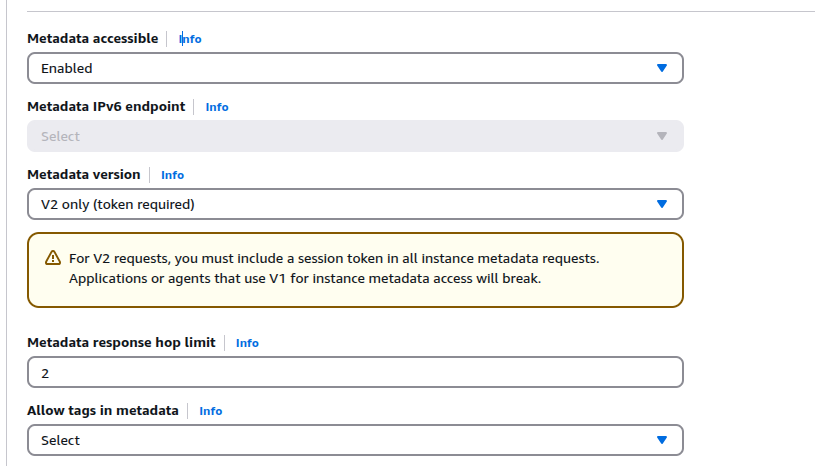The height and width of the screenshot is (466, 815).
Task: Show Info for Metadata response hop limit
Action: click(247, 343)
